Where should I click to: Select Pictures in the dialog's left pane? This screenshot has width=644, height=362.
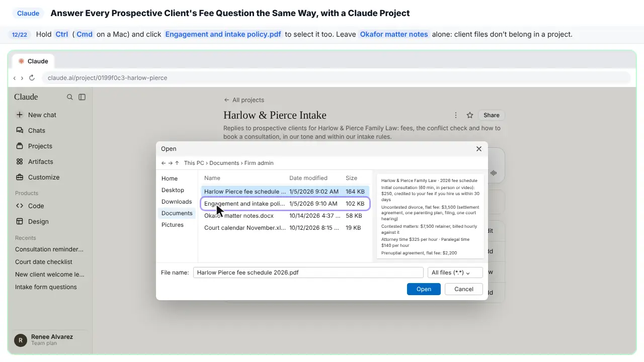[x=177, y=225]
